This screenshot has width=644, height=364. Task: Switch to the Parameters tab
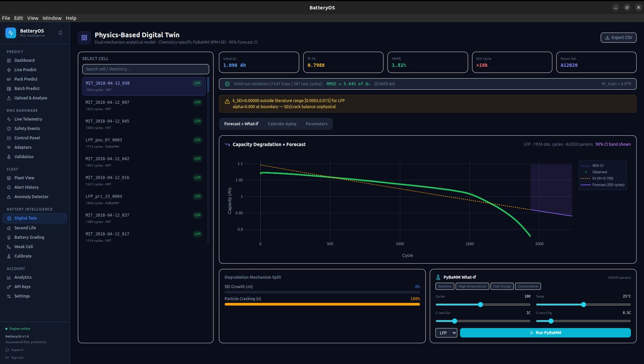tap(316, 124)
